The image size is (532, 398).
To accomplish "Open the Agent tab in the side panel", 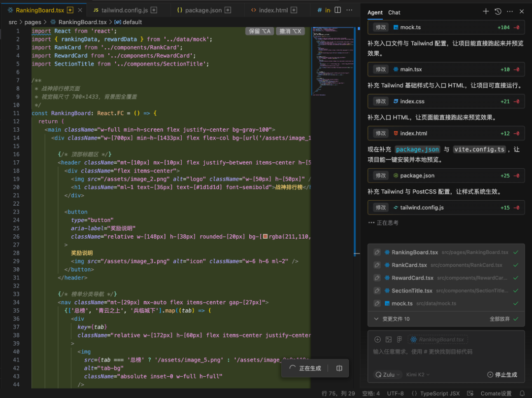I will click(375, 12).
